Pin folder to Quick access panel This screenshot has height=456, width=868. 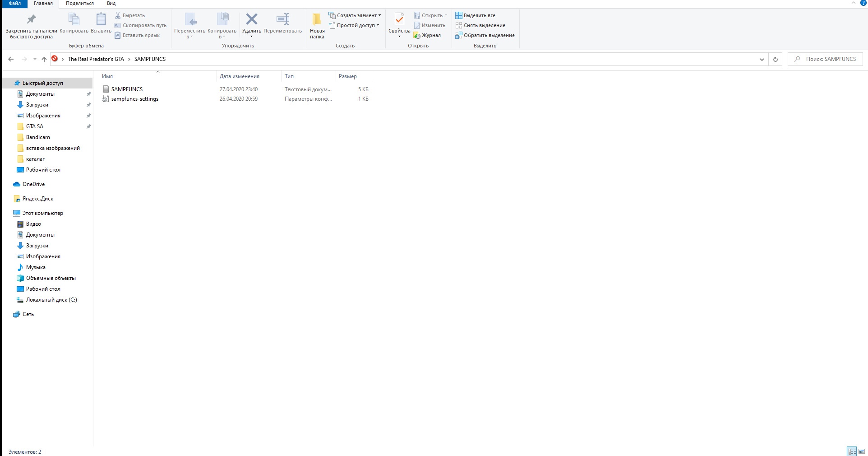pyautogui.click(x=31, y=26)
